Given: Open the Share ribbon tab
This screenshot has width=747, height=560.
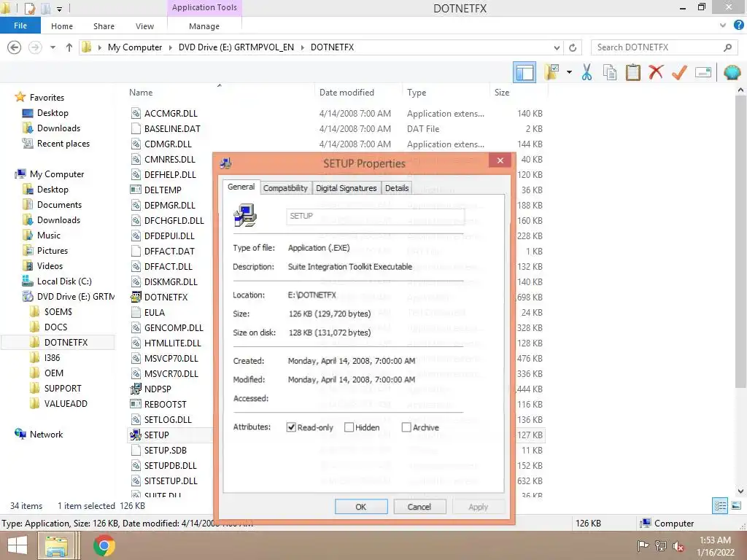Looking at the screenshot, I should coord(104,26).
